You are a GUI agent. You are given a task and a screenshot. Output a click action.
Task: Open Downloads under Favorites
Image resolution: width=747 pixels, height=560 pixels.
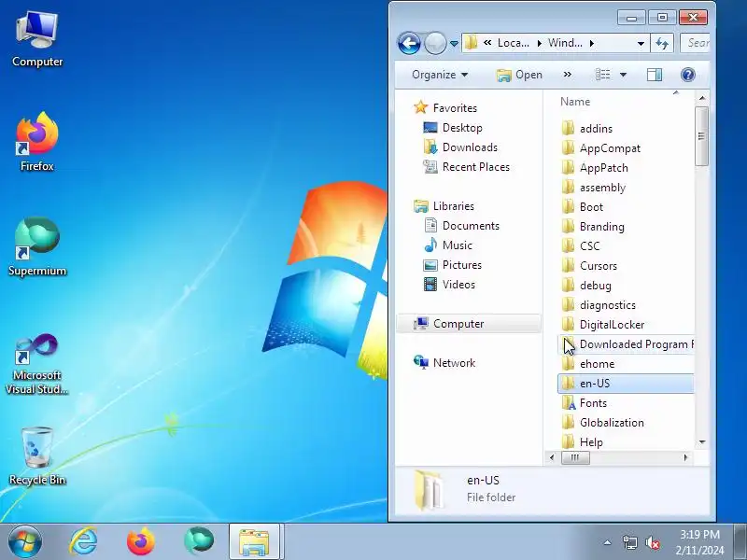click(470, 147)
